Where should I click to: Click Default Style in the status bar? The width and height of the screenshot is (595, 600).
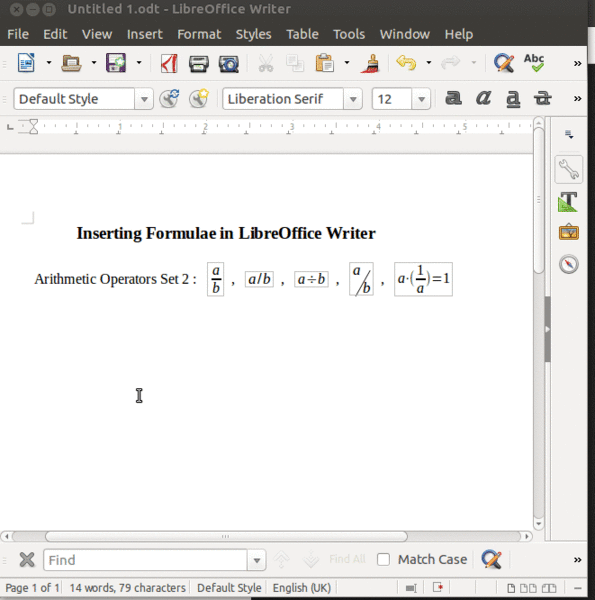tap(229, 588)
